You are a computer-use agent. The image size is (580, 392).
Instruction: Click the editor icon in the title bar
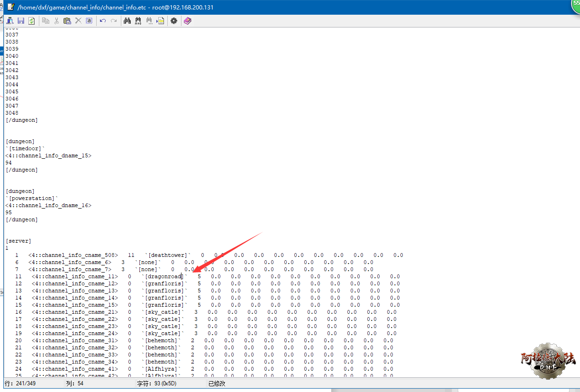tap(10, 7)
